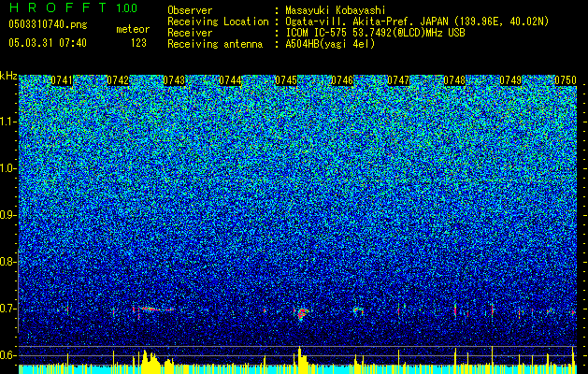588x374 pixels.
Task: Click the 0745 time marker
Action: 286,80
